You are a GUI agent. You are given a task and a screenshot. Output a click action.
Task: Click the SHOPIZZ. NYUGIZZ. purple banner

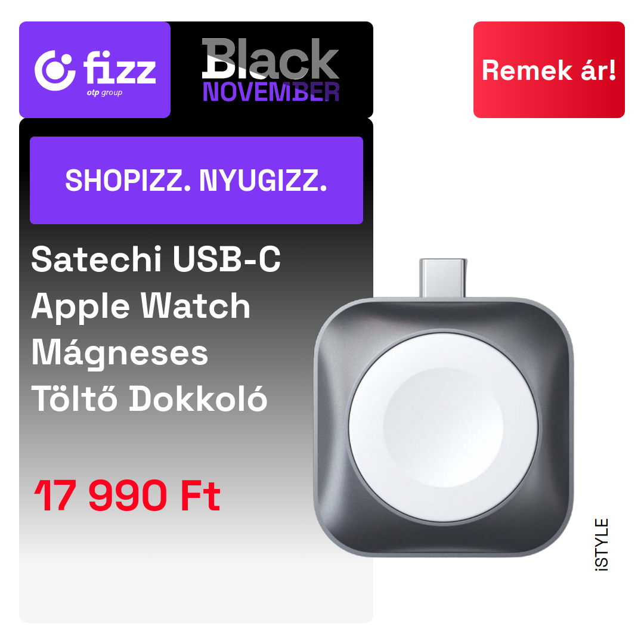point(196,180)
